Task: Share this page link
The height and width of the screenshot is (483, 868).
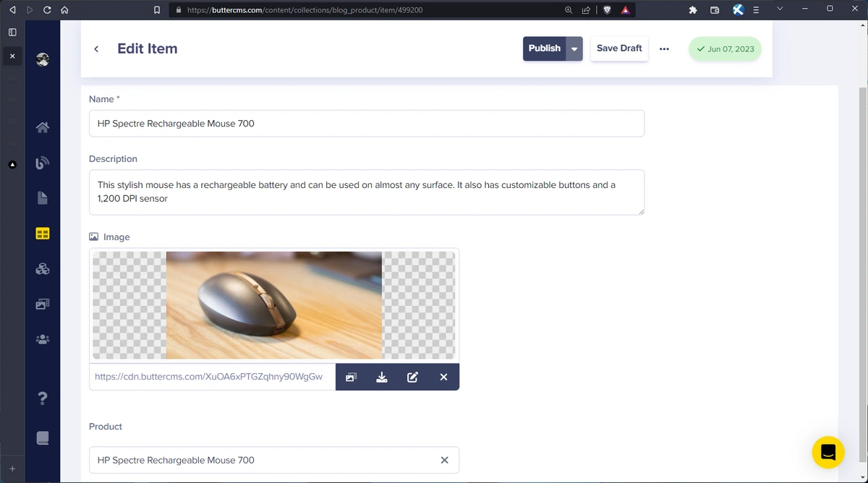Action: click(x=586, y=10)
